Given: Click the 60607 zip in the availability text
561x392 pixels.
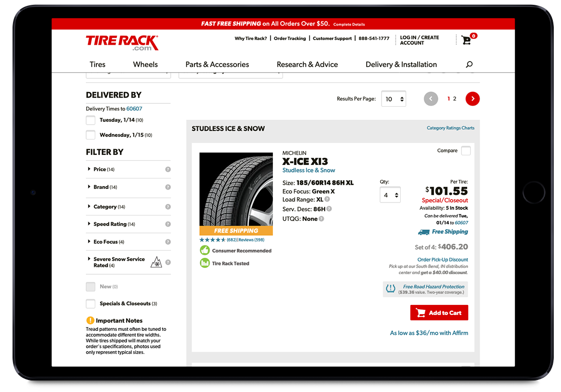Looking at the screenshot, I should tap(461, 223).
